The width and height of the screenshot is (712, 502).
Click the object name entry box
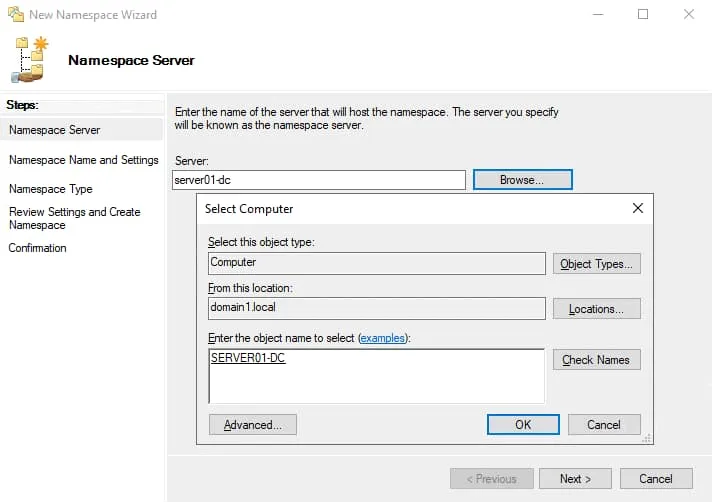pyautogui.click(x=376, y=375)
